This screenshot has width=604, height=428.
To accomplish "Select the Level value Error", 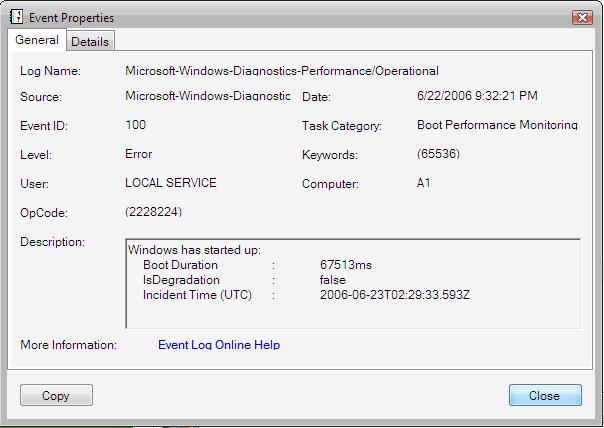I will [141, 154].
